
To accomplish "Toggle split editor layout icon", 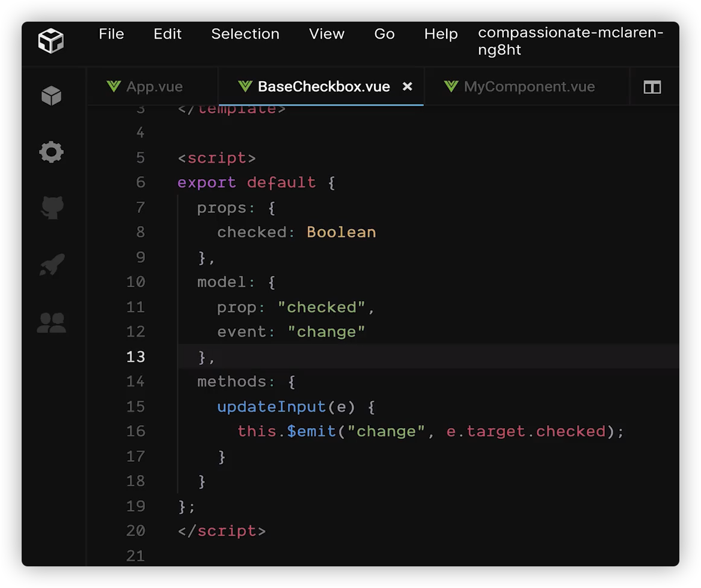I will pos(652,87).
